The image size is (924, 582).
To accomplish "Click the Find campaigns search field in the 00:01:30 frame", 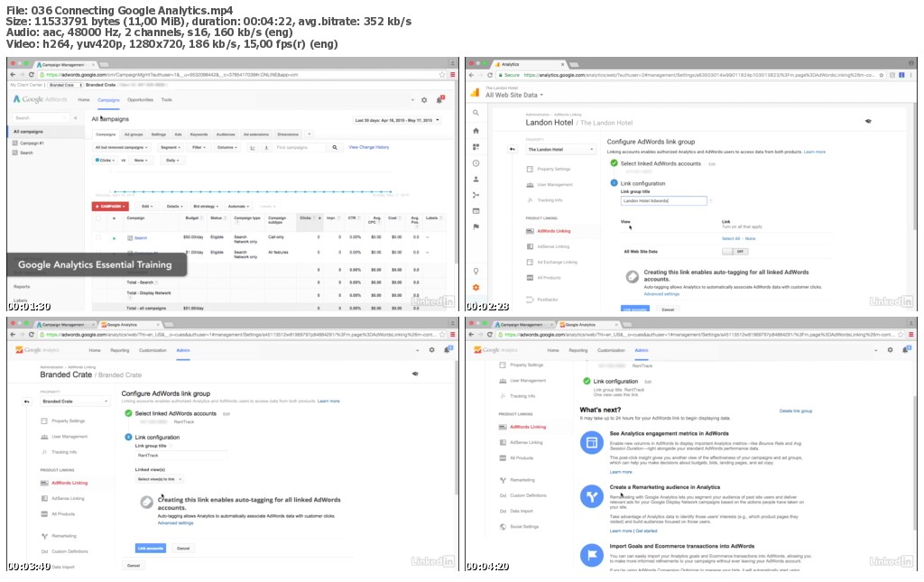I will (x=300, y=147).
